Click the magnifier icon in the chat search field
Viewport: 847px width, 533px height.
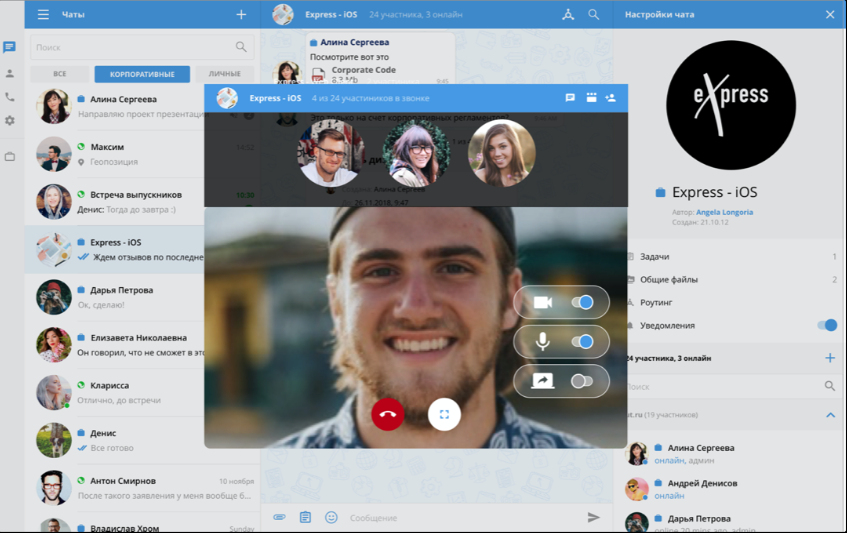pyautogui.click(x=241, y=47)
